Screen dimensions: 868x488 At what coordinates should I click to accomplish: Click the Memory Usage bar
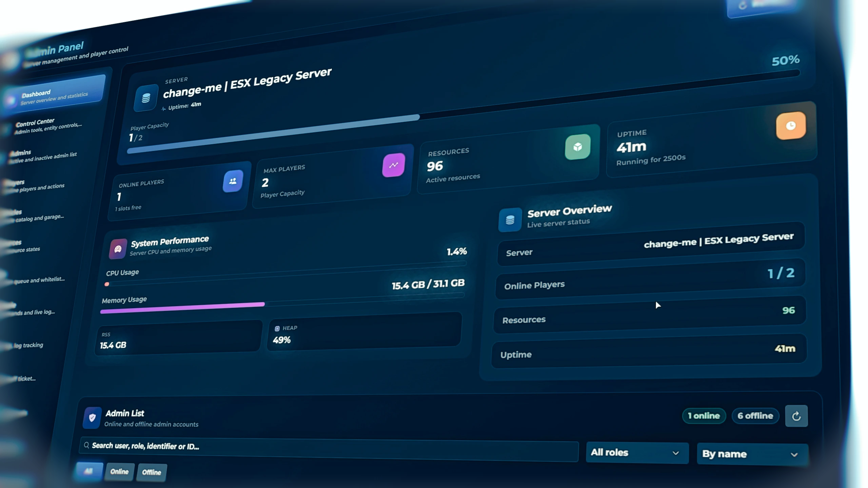coord(282,304)
